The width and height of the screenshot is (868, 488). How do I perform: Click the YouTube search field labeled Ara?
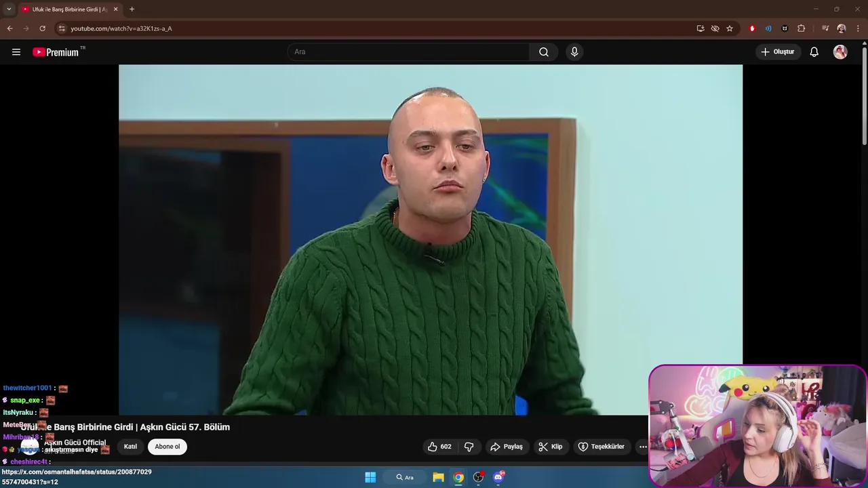pyautogui.click(x=408, y=52)
